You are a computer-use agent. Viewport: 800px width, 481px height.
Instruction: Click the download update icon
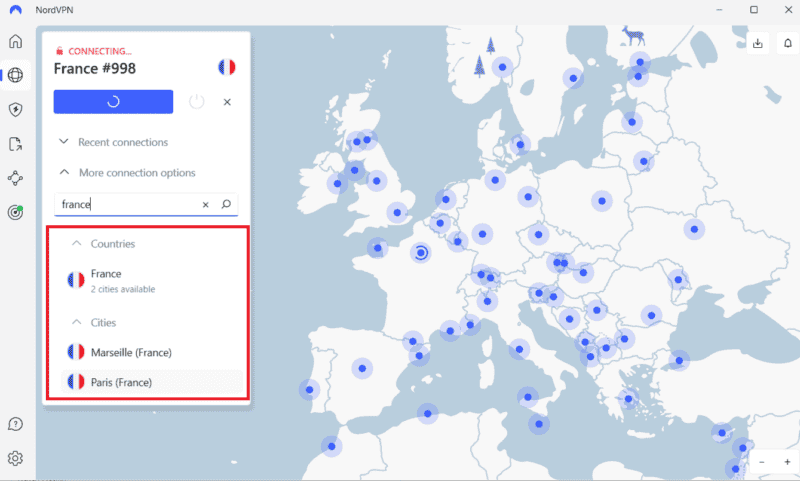pos(758,43)
